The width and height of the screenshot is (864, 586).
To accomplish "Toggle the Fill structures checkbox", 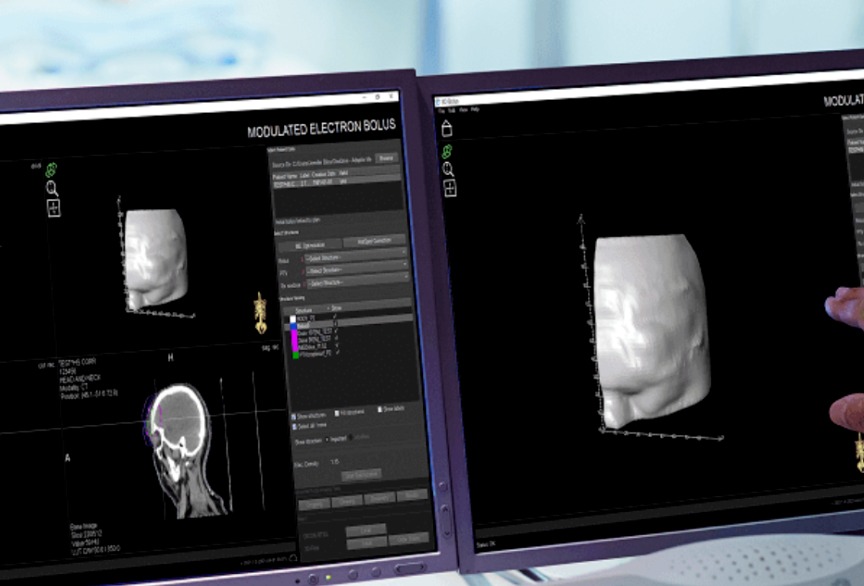I will (337, 413).
